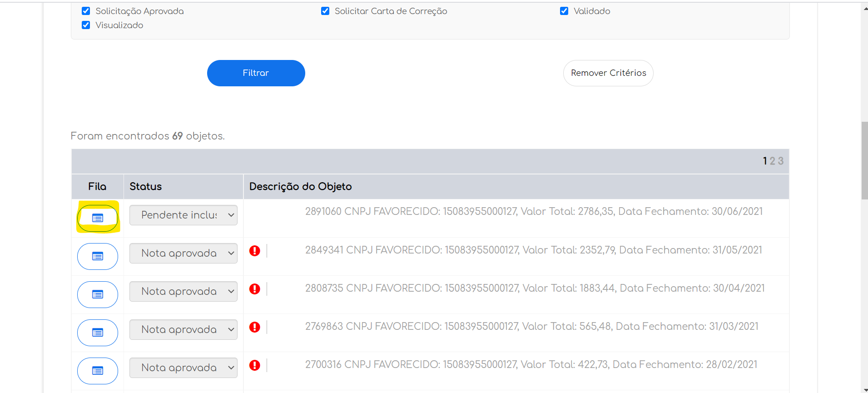868x393 pixels.
Task: Go to results page 3
Action: (x=780, y=161)
